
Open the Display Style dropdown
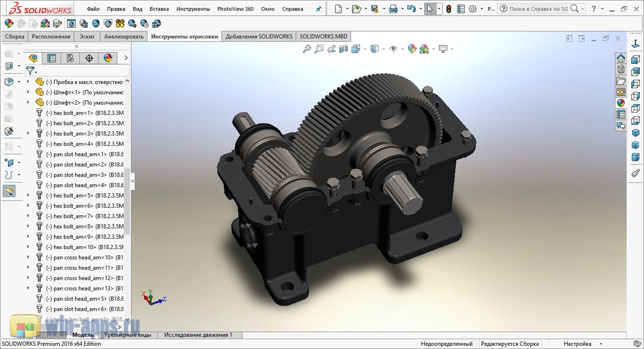(x=384, y=49)
